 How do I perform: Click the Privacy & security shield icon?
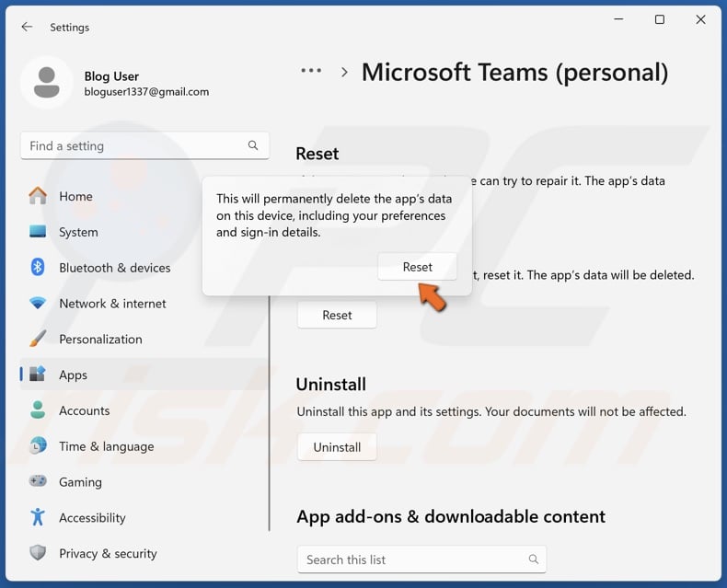point(38,552)
